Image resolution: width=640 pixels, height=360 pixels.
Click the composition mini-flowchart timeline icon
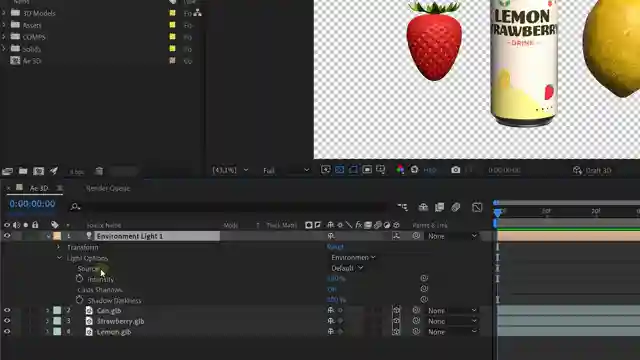click(x=402, y=207)
